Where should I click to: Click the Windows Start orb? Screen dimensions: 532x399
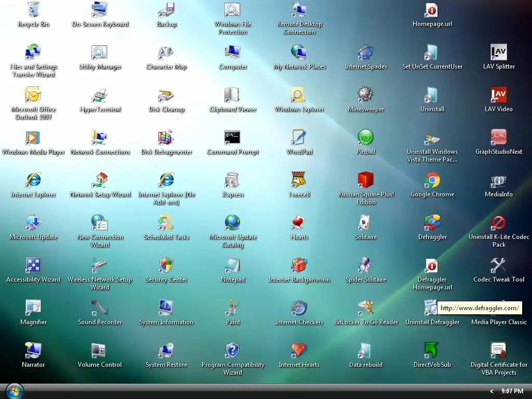(14, 391)
